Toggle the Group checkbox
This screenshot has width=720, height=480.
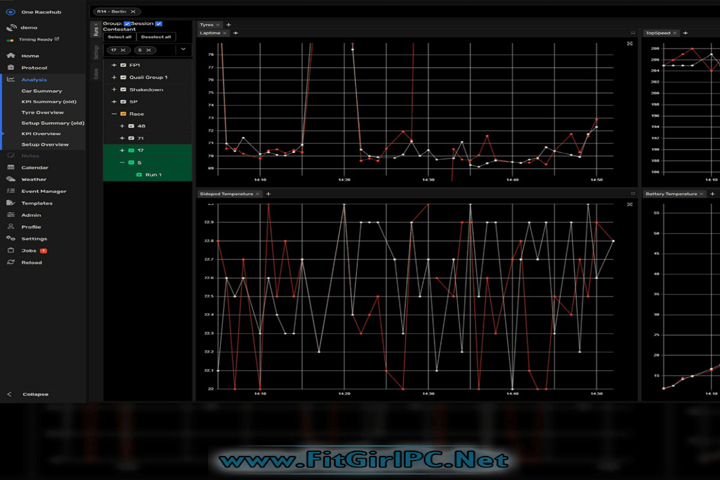pyautogui.click(x=127, y=23)
